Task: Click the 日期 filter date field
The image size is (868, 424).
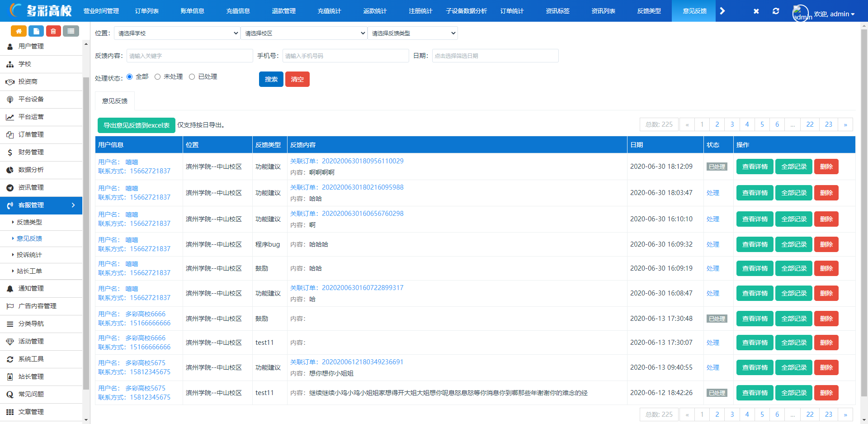Action: pos(495,56)
